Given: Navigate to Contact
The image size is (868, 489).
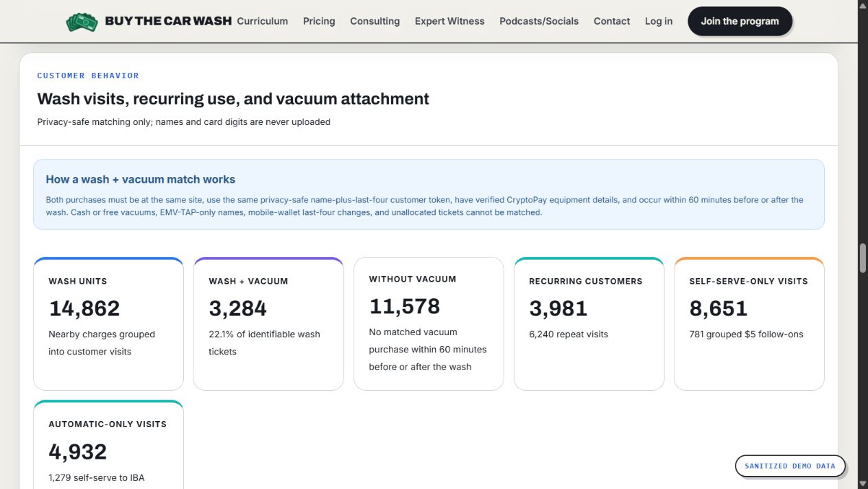Looking at the screenshot, I should point(612,21).
